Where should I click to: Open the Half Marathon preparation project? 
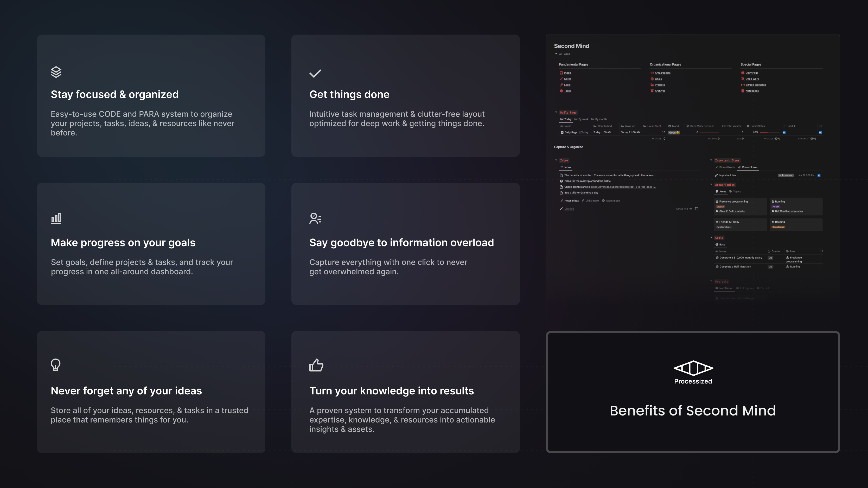tap(787, 211)
